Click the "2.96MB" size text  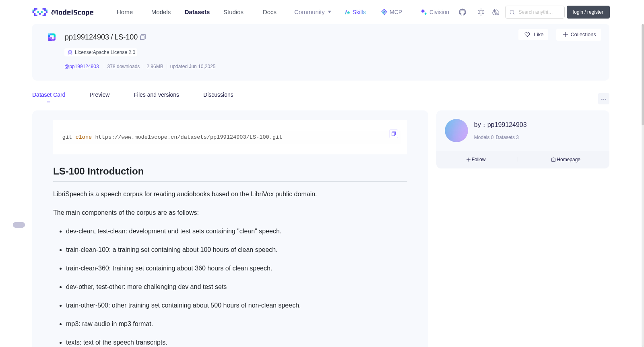tap(155, 66)
